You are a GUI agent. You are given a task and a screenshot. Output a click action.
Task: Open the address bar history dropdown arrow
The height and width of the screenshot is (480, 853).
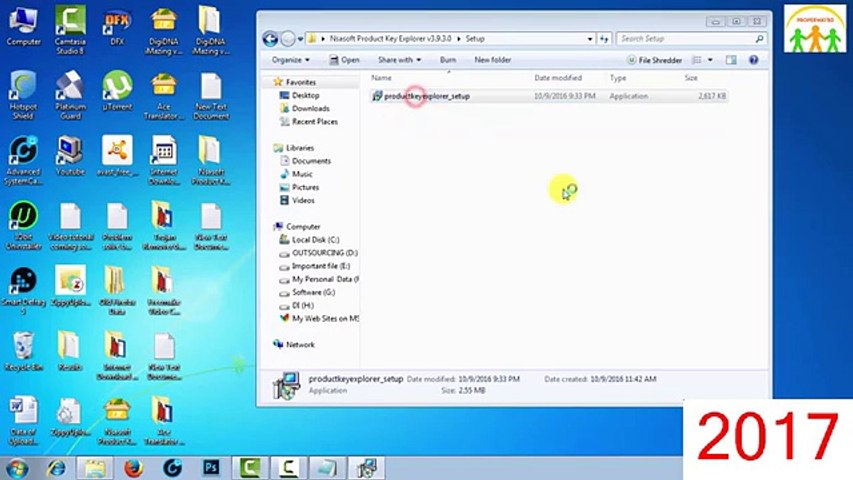(590, 39)
